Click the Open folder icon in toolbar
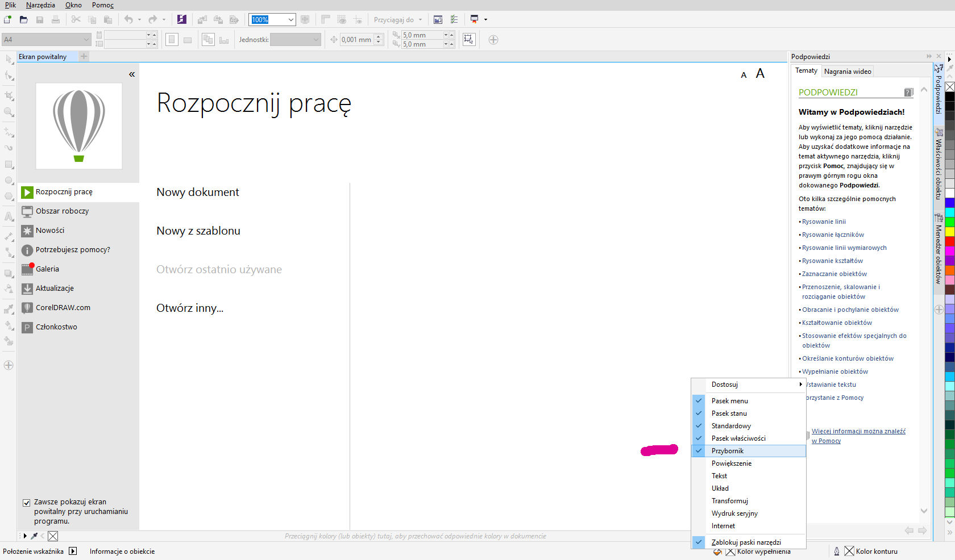This screenshot has width=955, height=560. (23, 19)
